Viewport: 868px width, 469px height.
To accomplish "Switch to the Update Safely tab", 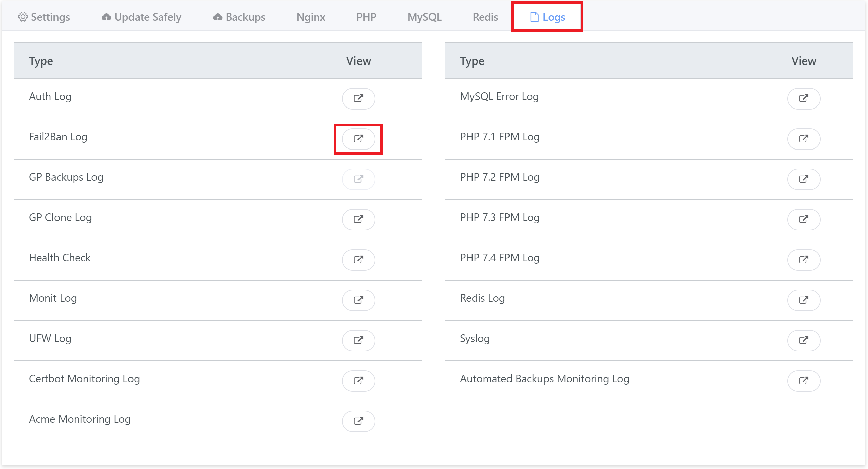I will [x=142, y=17].
